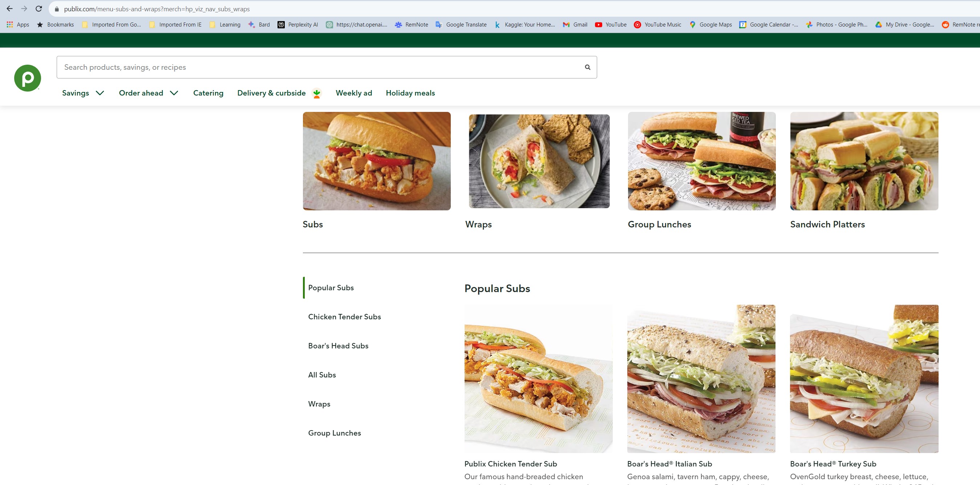This screenshot has height=485, width=980.
Task: Open the Order ahead menu label
Action: (x=141, y=93)
